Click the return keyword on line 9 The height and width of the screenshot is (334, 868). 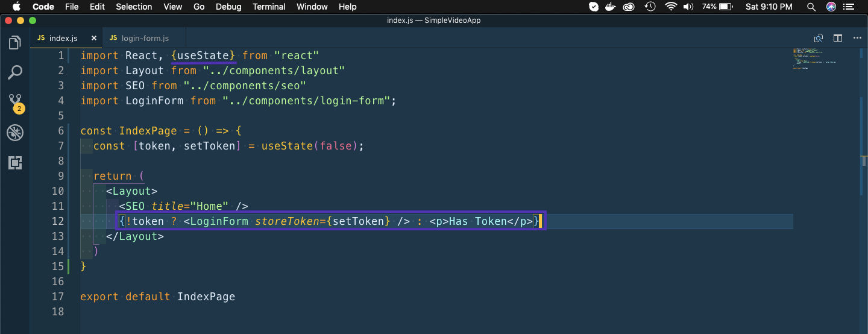point(113,176)
